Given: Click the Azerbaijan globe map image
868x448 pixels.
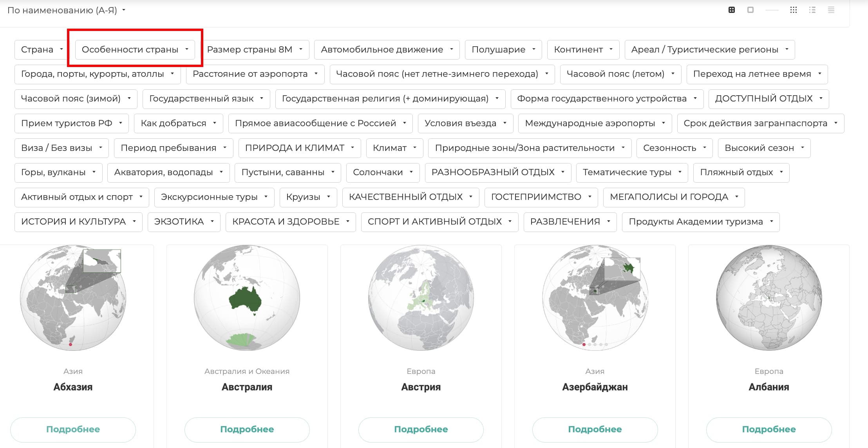Looking at the screenshot, I should (x=595, y=298).
